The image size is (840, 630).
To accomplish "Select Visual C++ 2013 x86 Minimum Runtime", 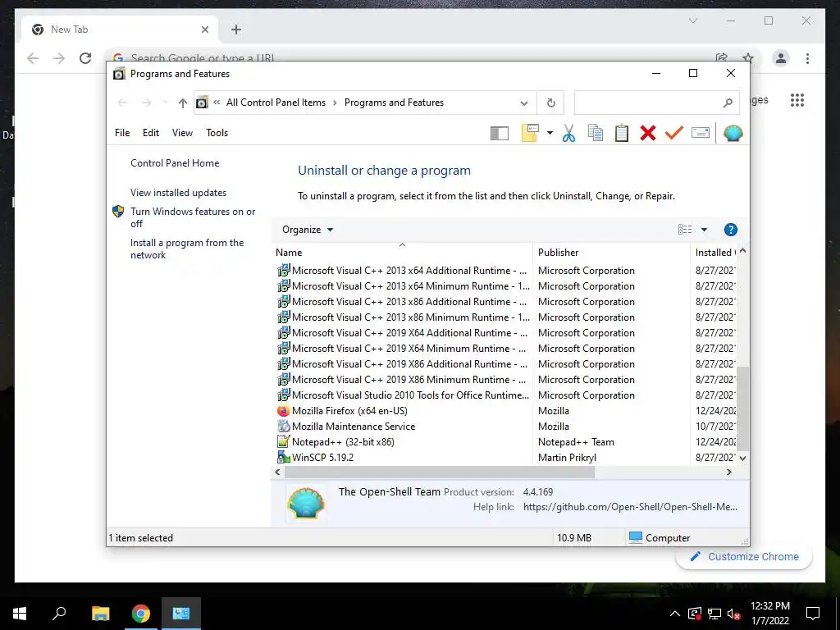I will click(505, 317).
